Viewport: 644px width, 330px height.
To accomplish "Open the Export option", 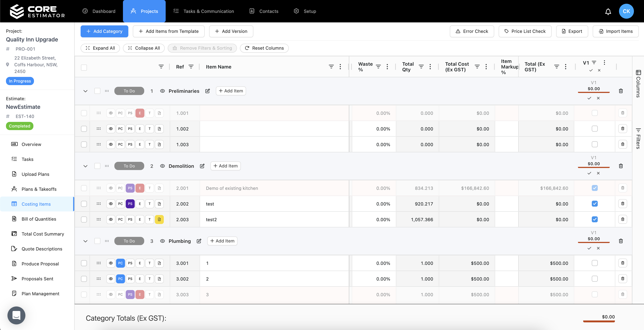I will pyautogui.click(x=572, y=31).
